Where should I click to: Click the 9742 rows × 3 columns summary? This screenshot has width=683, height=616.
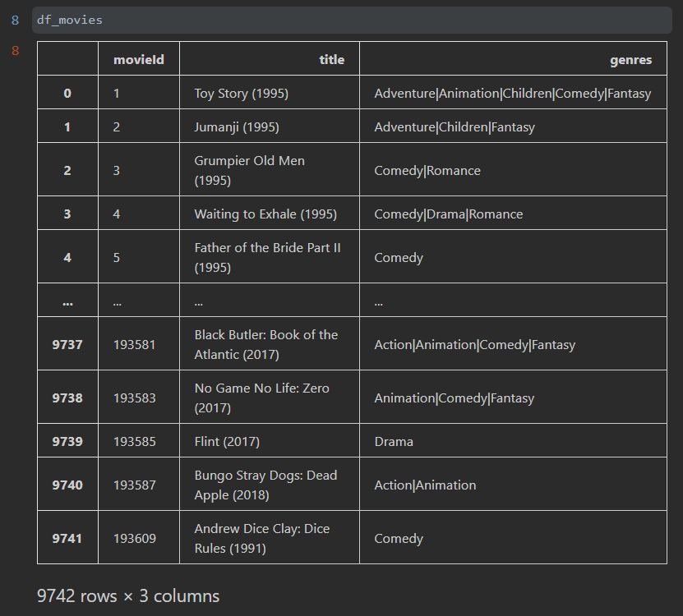click(x=128, y=595)
